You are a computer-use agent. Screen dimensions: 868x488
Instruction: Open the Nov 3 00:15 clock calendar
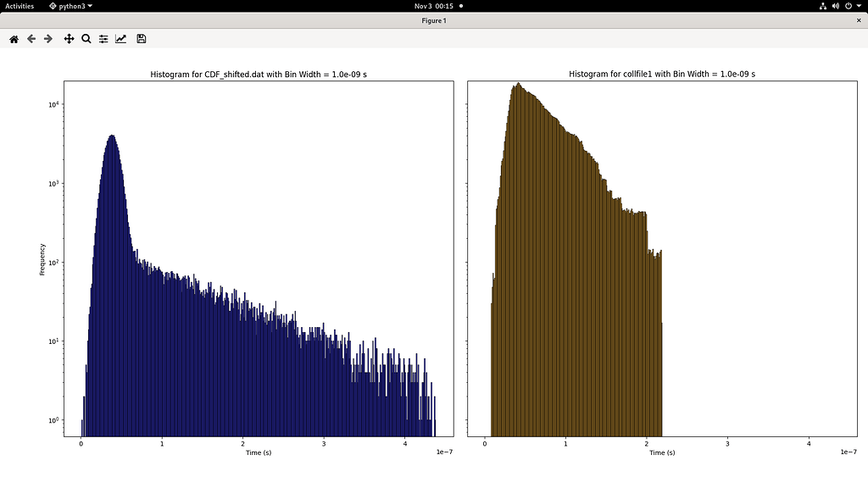tap(436, 4)
